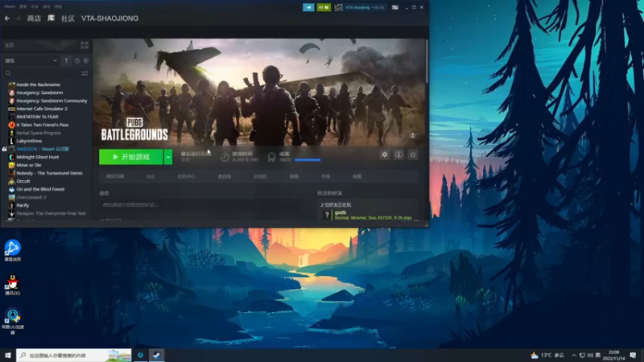Screen dimensions: 644x362
Task: Open the taskbar clock showing 22:00
Action: click(613, 355)
